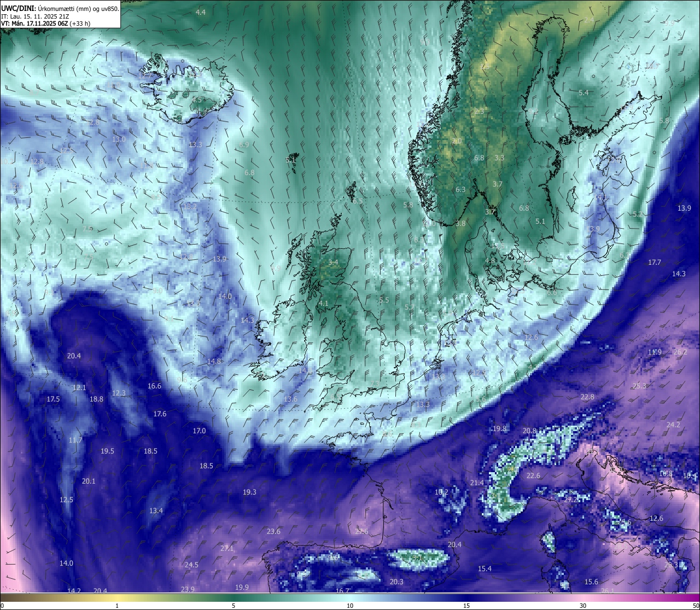700x610 pixels.
Task: Click the colour scale label 15
Action: 466,606
